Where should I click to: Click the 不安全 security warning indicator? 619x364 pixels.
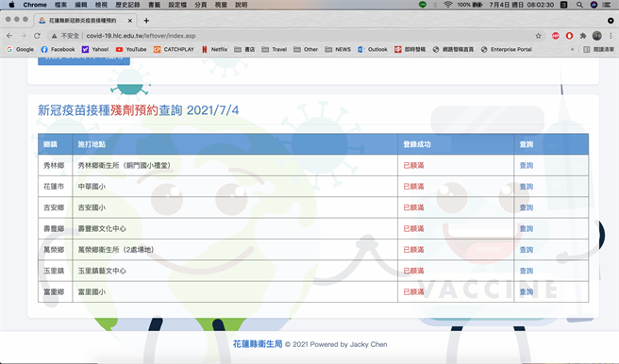[x=65, y=36]
